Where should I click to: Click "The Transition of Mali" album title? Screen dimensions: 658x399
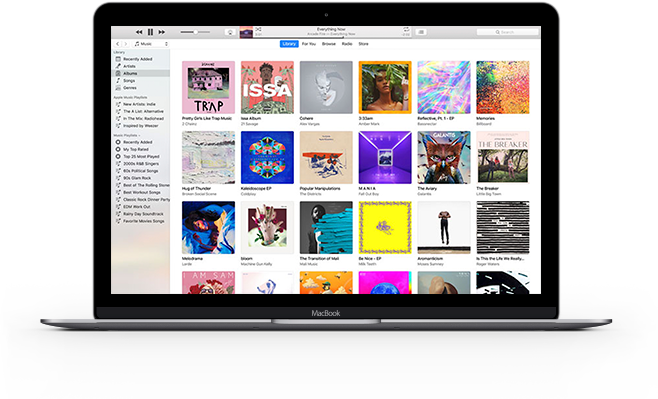319,259
